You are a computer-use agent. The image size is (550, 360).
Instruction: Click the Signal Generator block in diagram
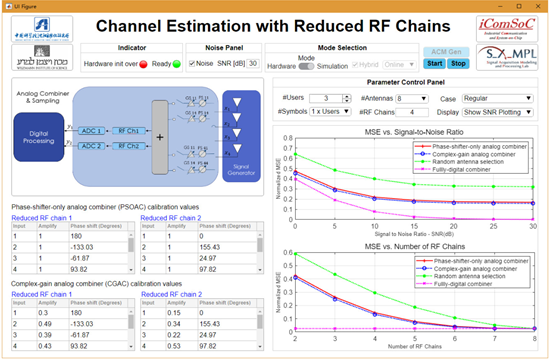click(241, 136)
